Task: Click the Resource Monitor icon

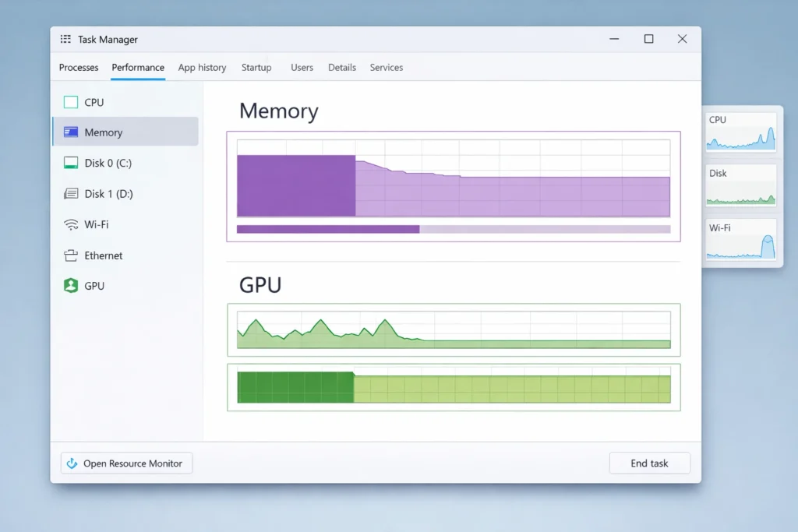Action: (x=72, y=463)
